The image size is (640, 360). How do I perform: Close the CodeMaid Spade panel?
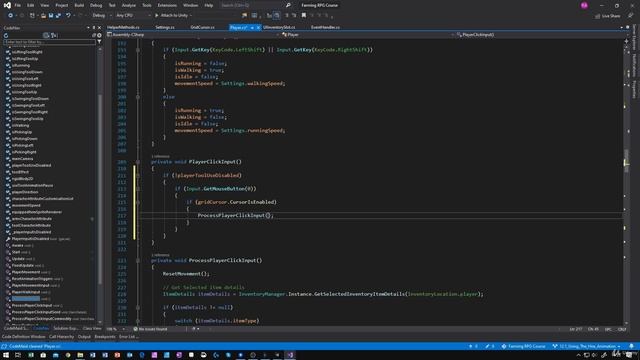click(x=99, y=28)
